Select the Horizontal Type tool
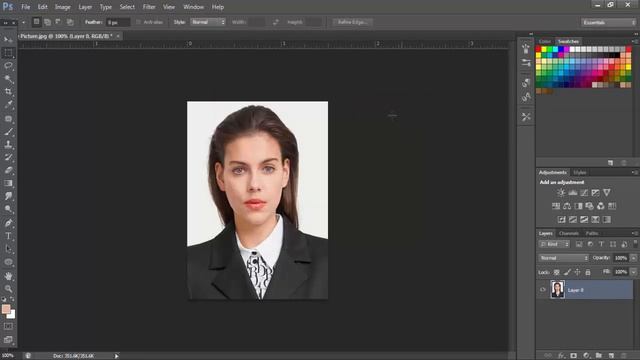The width and height of the screenshot is (640, 360). 8,236
